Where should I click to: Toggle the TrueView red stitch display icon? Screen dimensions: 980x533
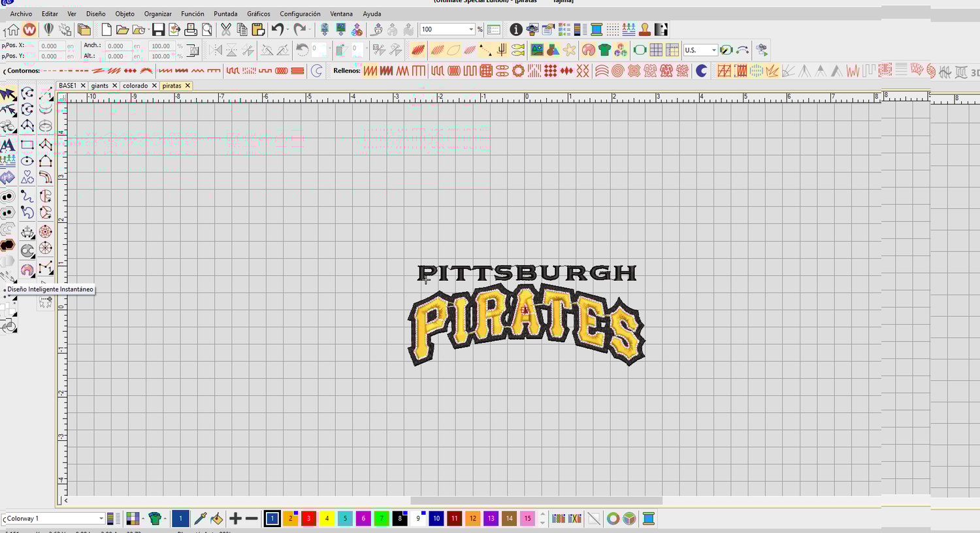point(418,50)
